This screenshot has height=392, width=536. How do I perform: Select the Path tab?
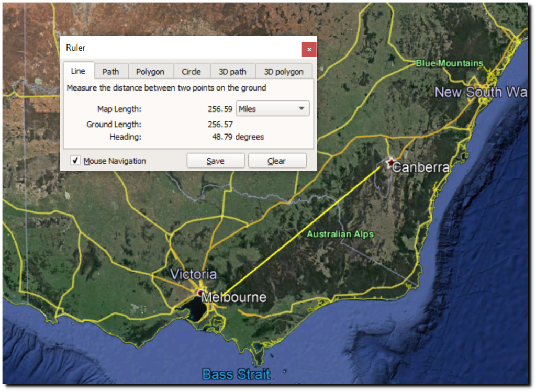[110, 72]
